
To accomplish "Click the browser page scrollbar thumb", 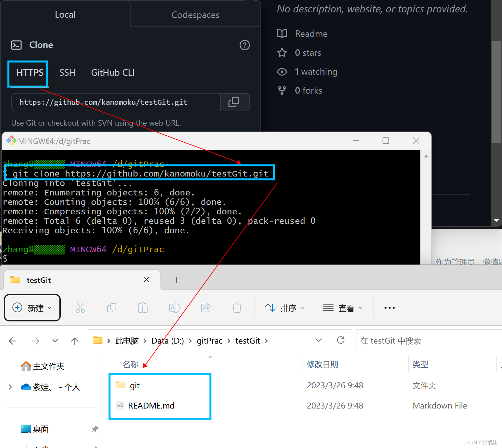I will 496,91.
